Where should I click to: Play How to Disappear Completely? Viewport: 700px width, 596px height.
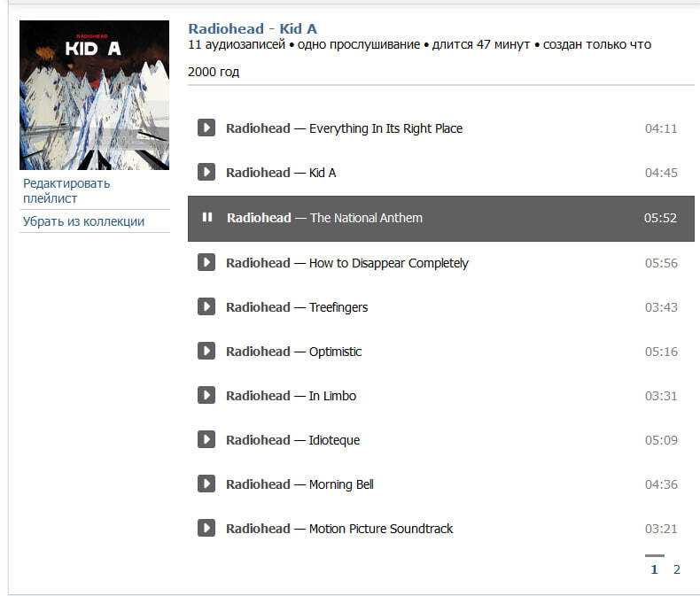206,262
